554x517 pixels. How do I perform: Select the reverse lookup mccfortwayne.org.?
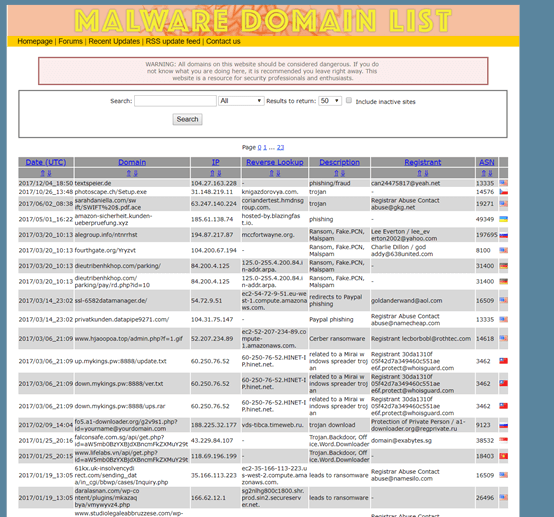point(268,235)
